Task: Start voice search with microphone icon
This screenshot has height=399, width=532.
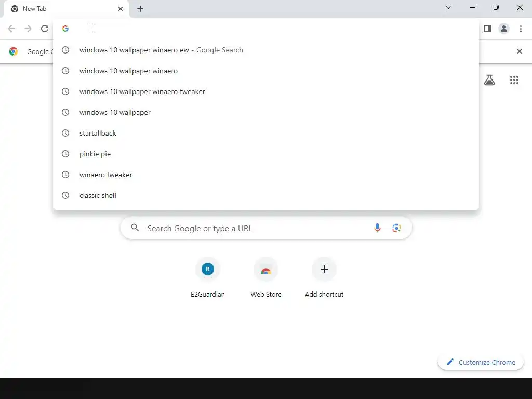Action: 377,228
